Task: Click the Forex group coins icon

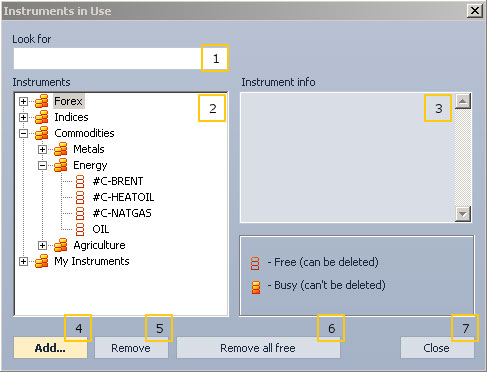Action: click(42, 101)
